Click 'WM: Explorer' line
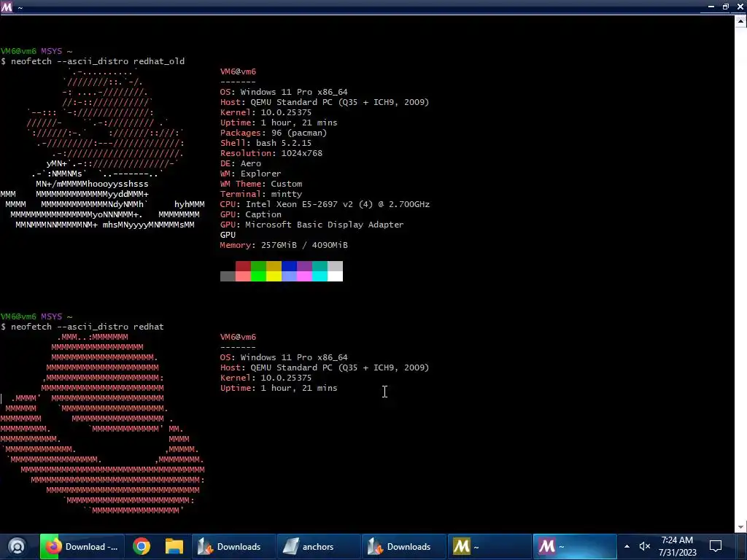Viewport: 747px width, 560px height. 251,174
